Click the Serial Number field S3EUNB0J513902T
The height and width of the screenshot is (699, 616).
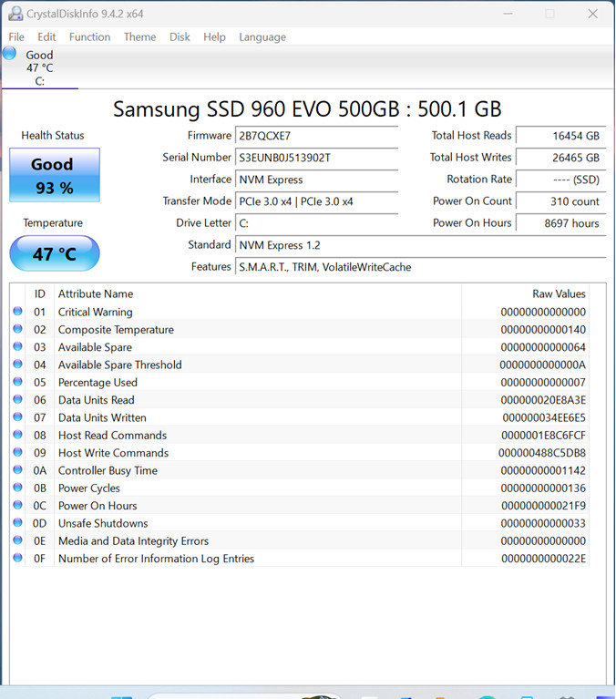316,158
